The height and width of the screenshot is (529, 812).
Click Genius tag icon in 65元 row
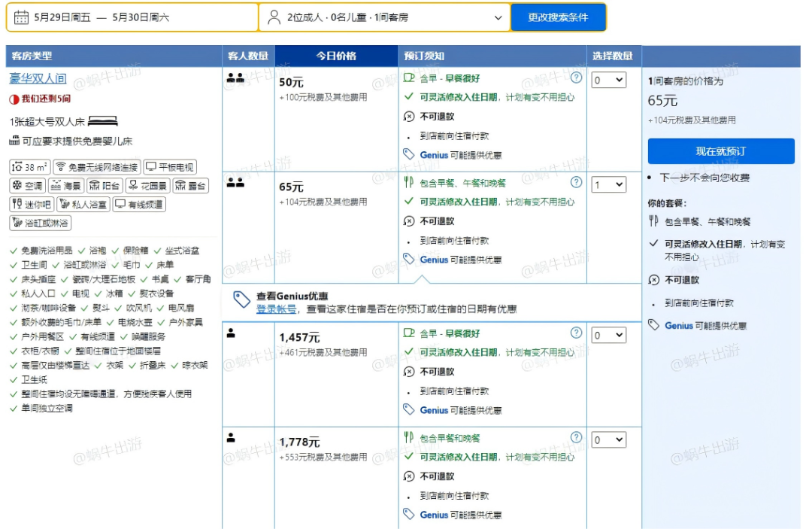[x=408, y=259]
